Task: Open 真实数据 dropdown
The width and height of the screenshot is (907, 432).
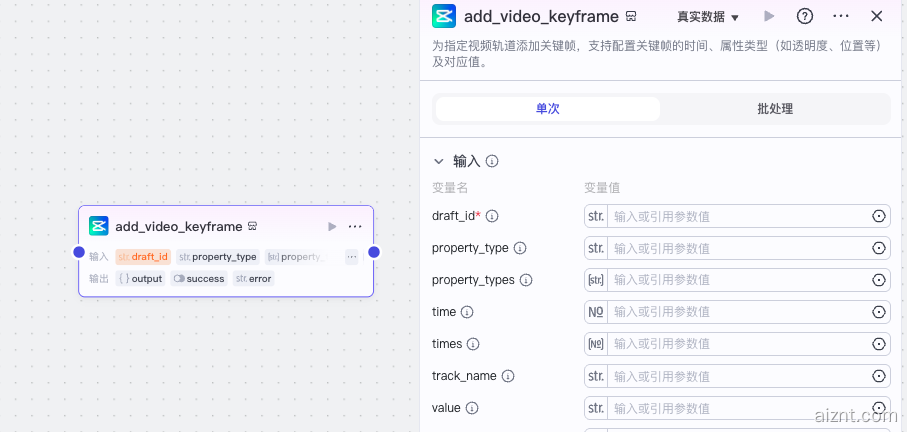Action: [x=708, y=17]
